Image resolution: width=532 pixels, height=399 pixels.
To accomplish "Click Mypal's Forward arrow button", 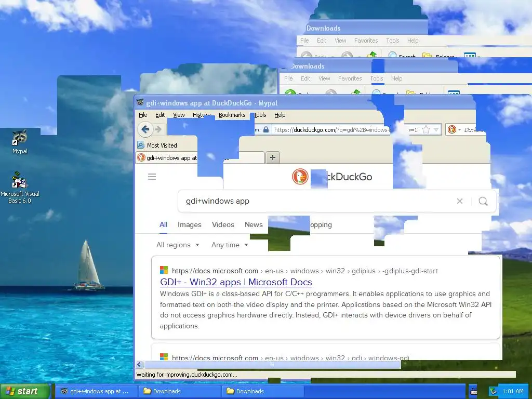I will [158, 129].
